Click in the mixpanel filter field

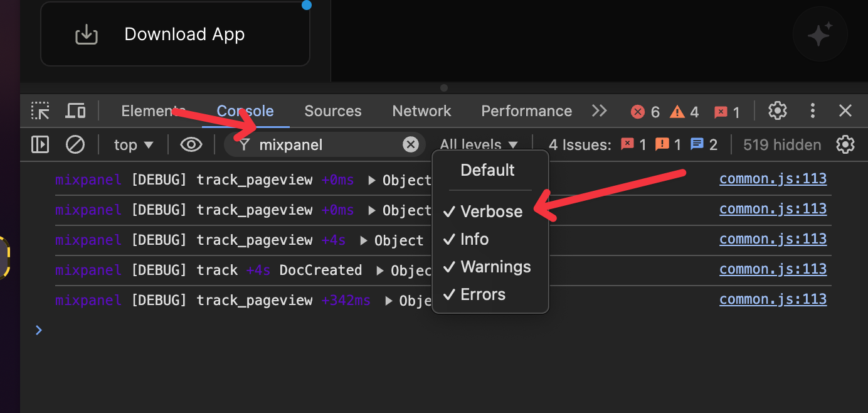coord(326,145)
